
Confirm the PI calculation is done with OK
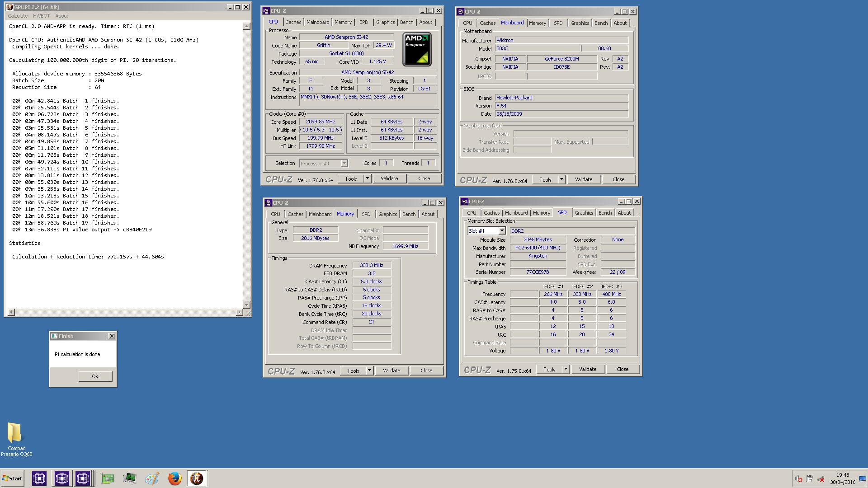coord(95,376)
